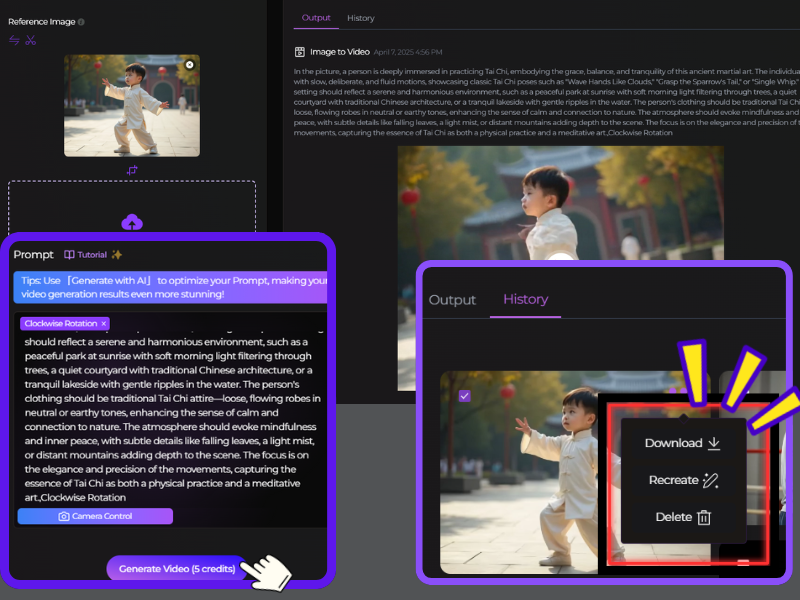This screenshot has width=800, height=600.
Task: Uncheck the checkbox on the history thumbnail
Action: coord(464,396)
